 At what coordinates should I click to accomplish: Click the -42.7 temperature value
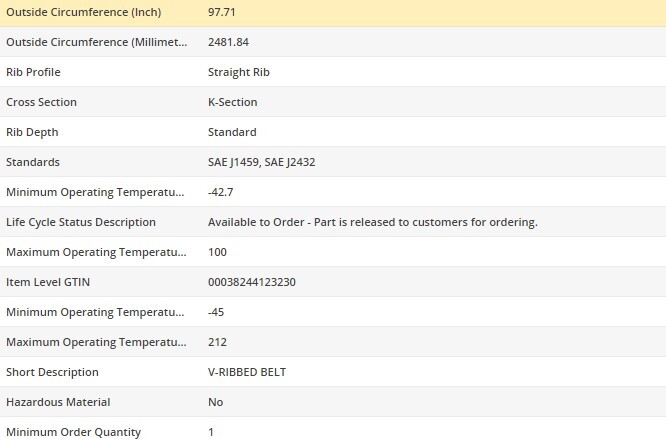click(220, 192)
